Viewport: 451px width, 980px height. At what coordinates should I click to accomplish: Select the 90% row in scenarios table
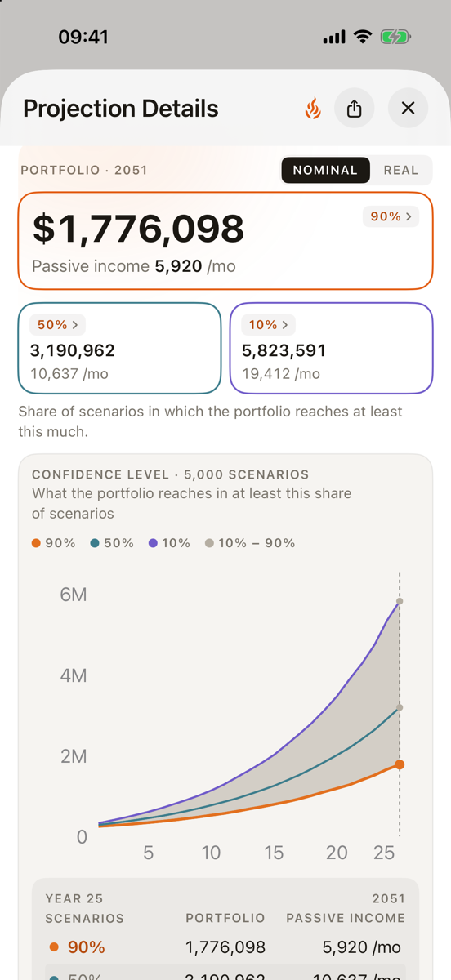[225, 947]
